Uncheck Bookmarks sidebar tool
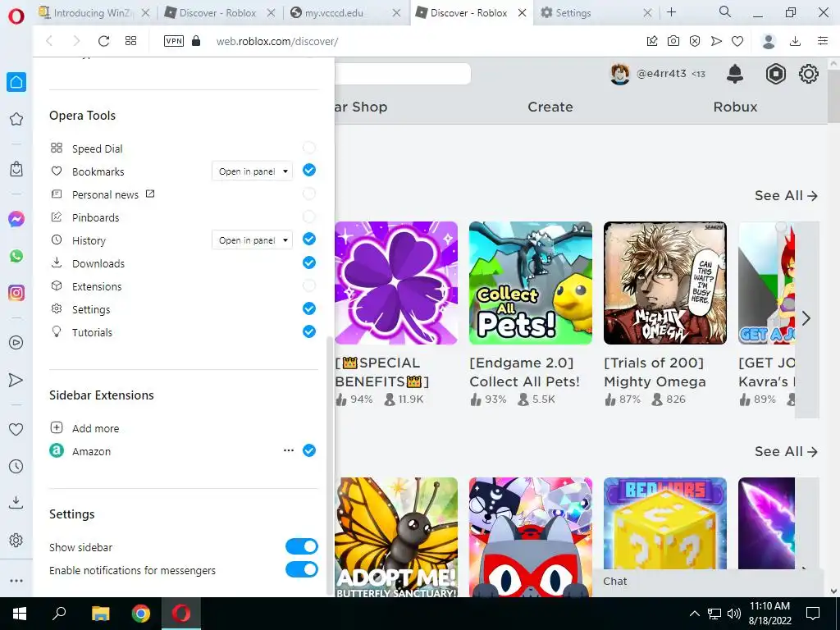840x630 pixels. point(309,171)
